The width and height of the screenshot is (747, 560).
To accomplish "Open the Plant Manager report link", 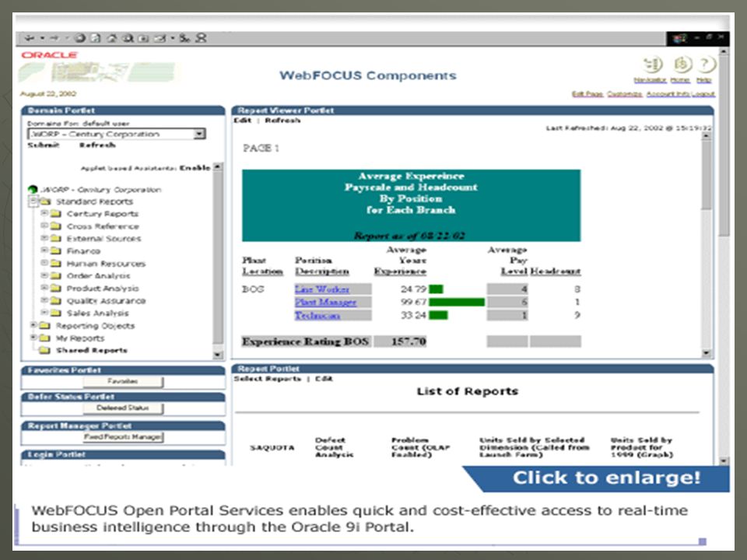I will [x=326, y=302].
